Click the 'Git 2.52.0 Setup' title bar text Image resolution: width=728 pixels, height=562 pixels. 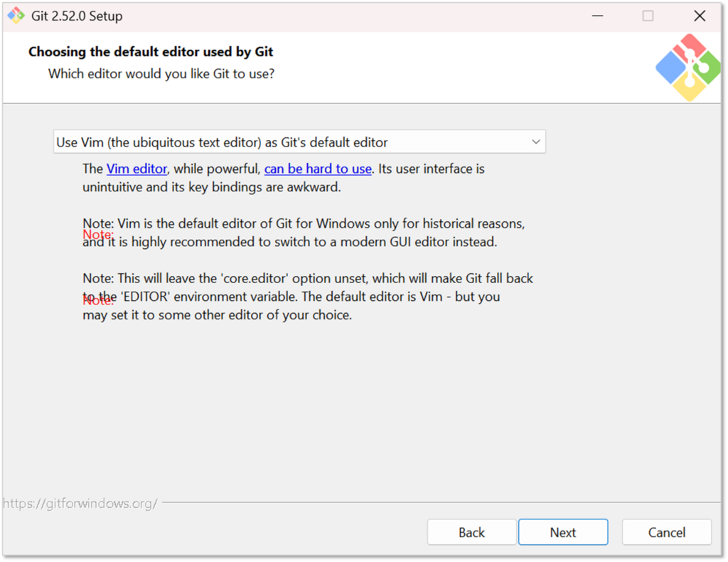pyautogui.click(x=77, y=16)
